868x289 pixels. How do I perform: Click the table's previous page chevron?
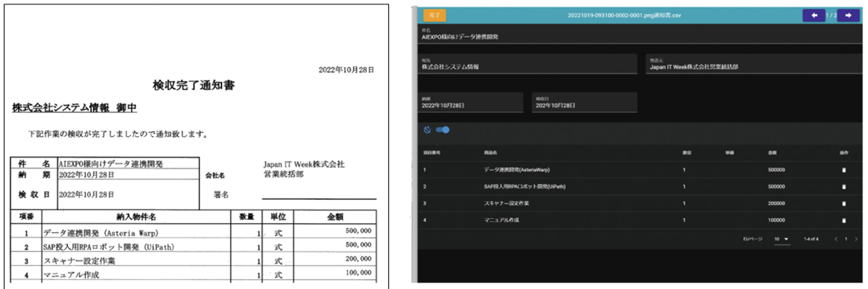pos(836,239)
